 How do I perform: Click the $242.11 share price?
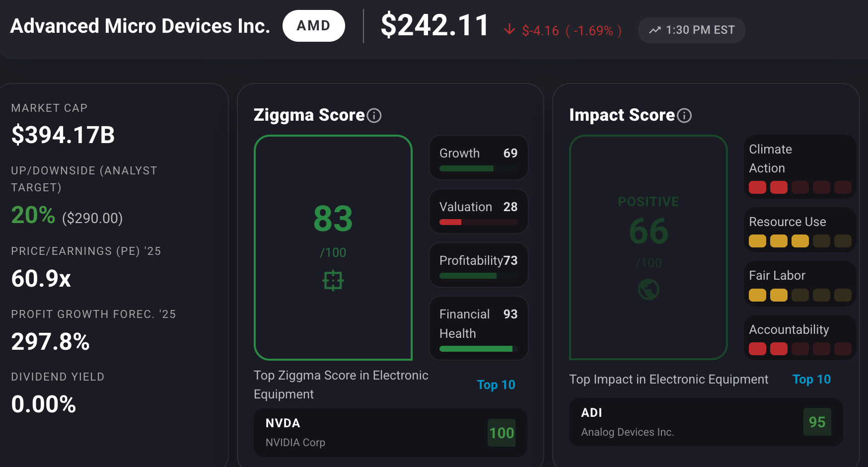435,25
